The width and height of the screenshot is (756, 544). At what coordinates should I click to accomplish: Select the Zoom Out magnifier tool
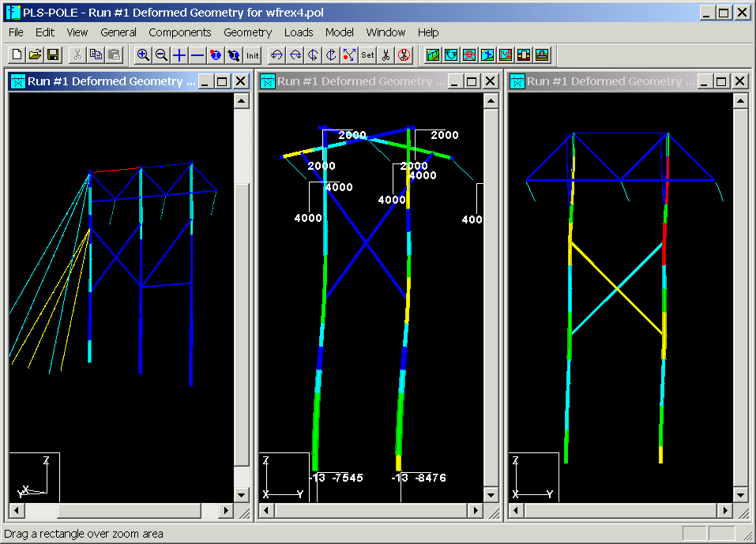(x=162, y=55)
